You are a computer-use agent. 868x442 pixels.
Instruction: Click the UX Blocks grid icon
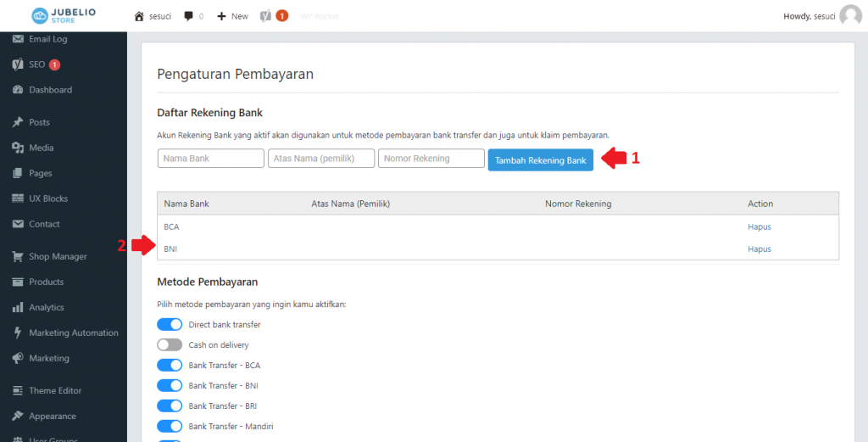(x=18, y=199)
